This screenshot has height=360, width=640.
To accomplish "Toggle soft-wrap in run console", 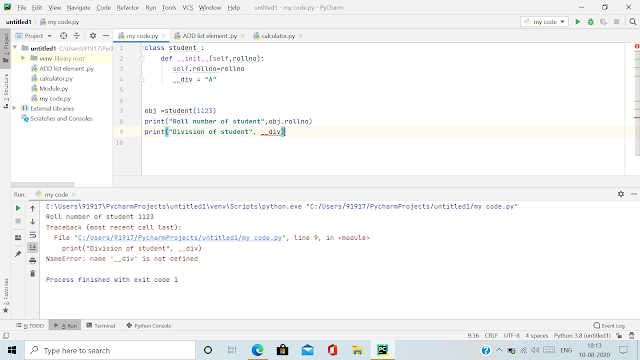I will click(x=33, y=235).
